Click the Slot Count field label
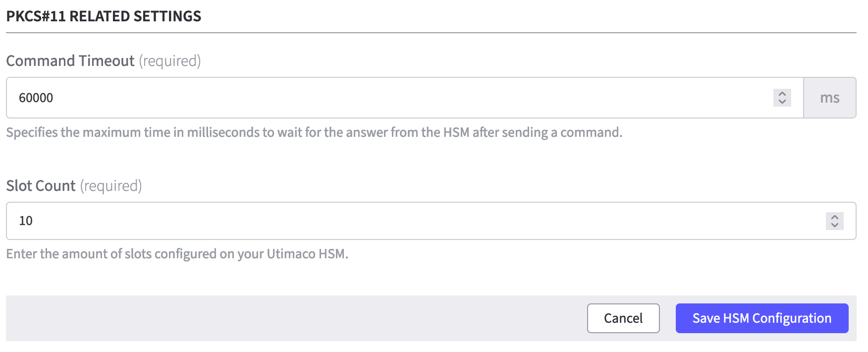 coord(41,186)
